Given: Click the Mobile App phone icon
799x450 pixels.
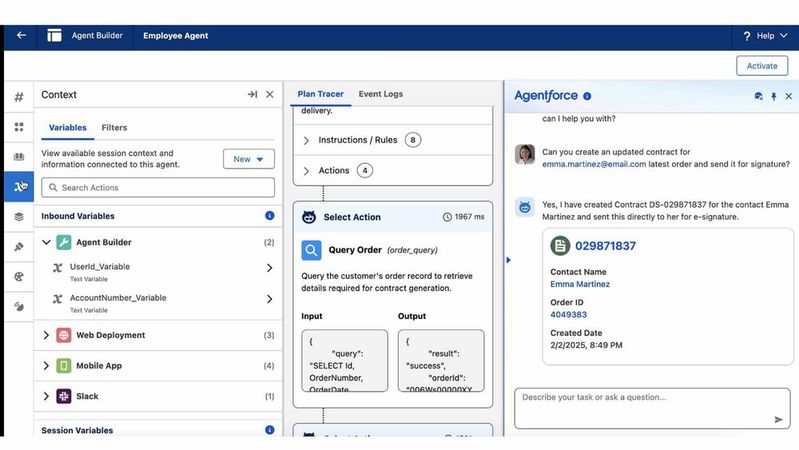Looking at the screenshot, I should click(x=64, y=365).
